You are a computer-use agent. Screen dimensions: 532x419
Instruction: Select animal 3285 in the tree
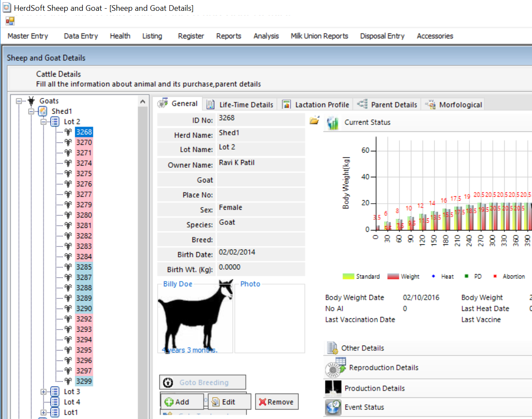pos(84,267)
